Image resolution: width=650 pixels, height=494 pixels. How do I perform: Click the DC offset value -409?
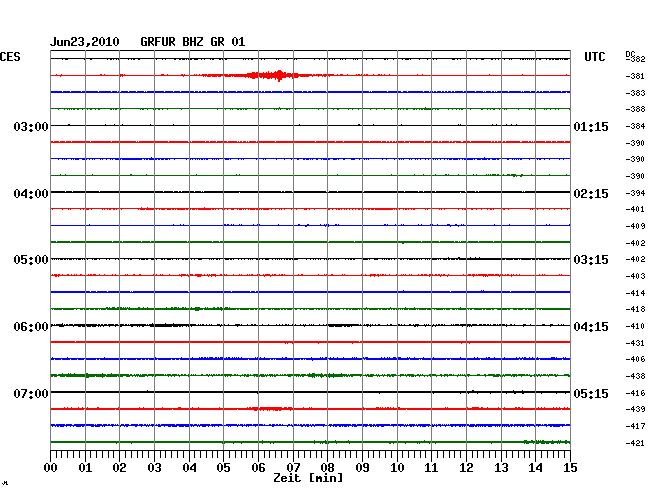(x=635, y=226)
